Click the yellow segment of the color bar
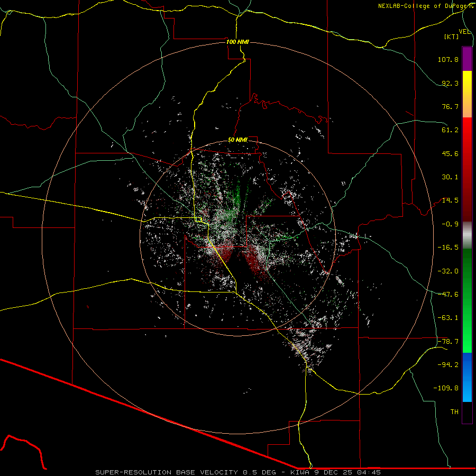The width and height of the screenshot is (476, 476). click(467, 94)
